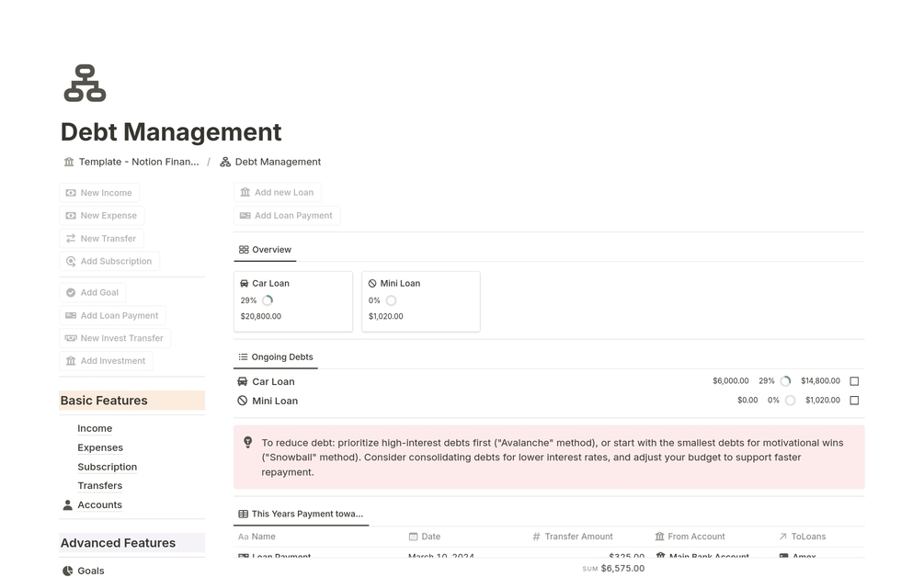Open Car Loan row in Ongoing Debts
This screenshot has height=577, width=924.
tap(549, 381)
